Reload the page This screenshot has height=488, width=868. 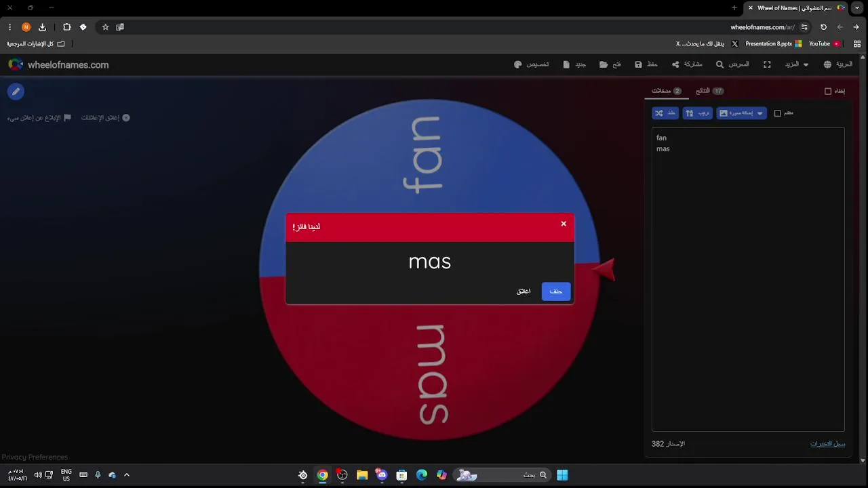[823, 27]
